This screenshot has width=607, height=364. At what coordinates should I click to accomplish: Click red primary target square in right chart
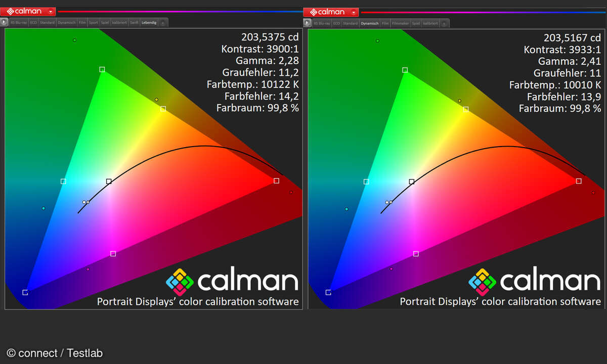coord(579,180)
